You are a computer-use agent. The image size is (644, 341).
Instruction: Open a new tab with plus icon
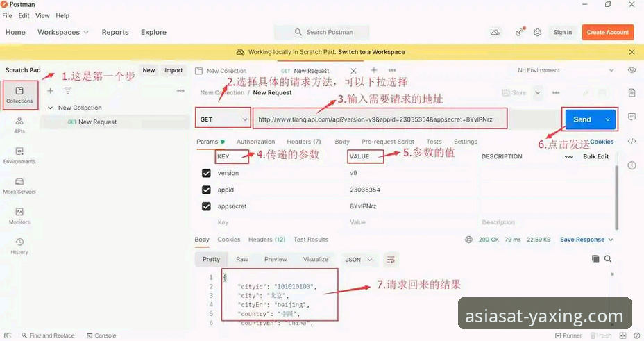(374, 70)
